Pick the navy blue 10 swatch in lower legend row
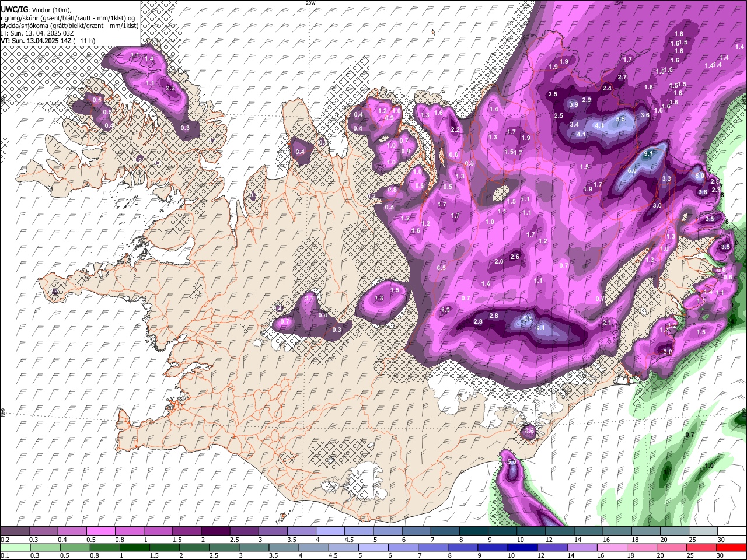The height and width of the screenshot is (560, 747). coord(521,548)
